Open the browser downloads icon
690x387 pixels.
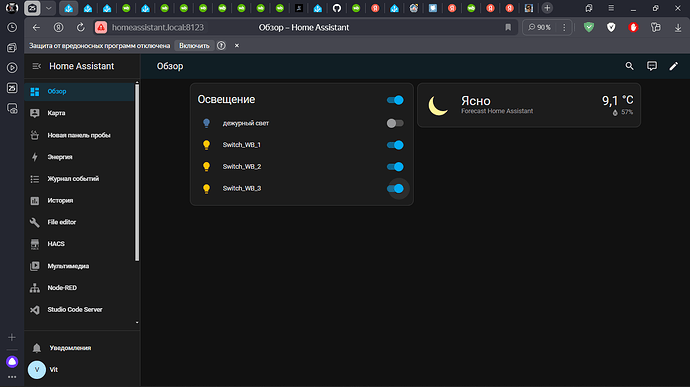(678, 27)
